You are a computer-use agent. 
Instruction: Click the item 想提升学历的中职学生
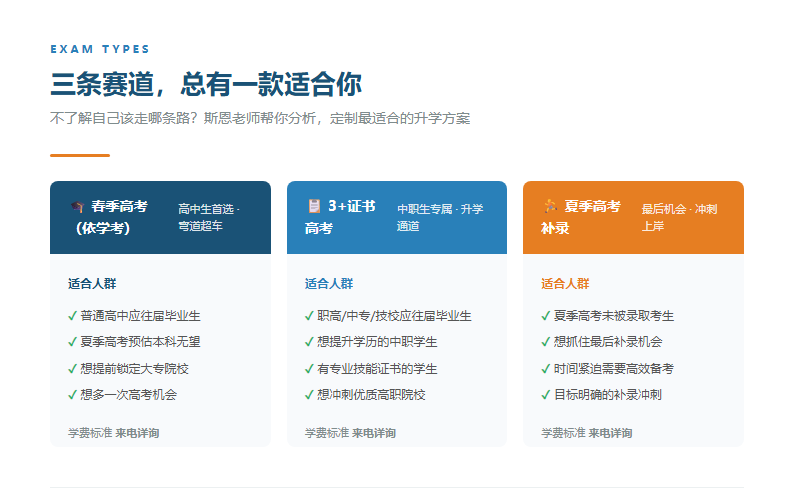tap(377, 342)
